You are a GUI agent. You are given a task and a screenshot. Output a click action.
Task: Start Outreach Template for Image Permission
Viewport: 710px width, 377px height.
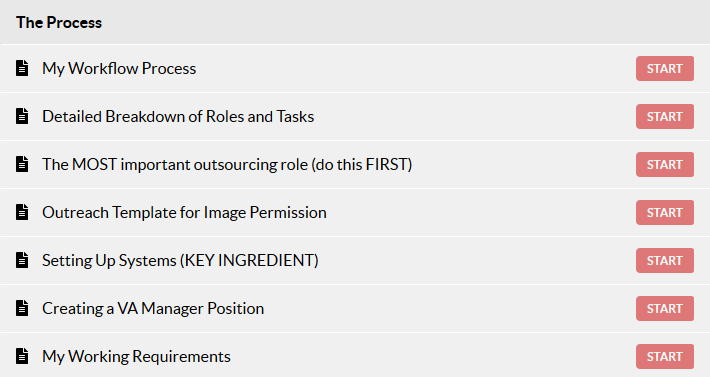coord(664,212)
